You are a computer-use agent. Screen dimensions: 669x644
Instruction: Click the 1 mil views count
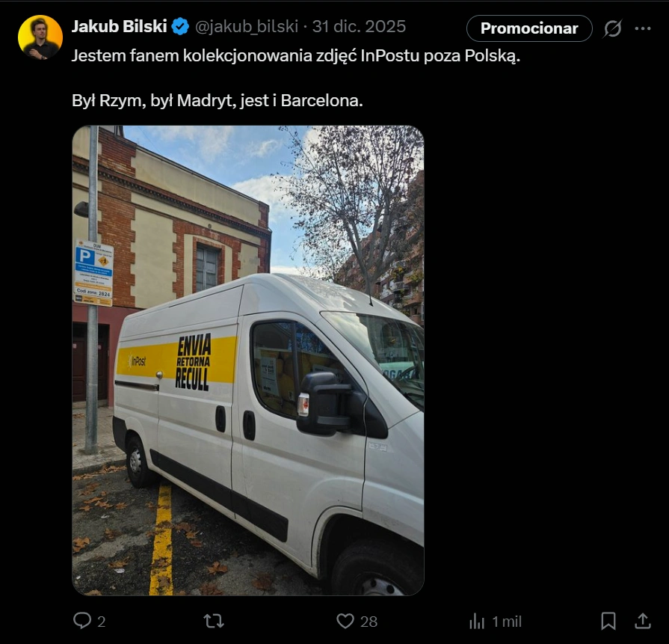click(507, 622)
